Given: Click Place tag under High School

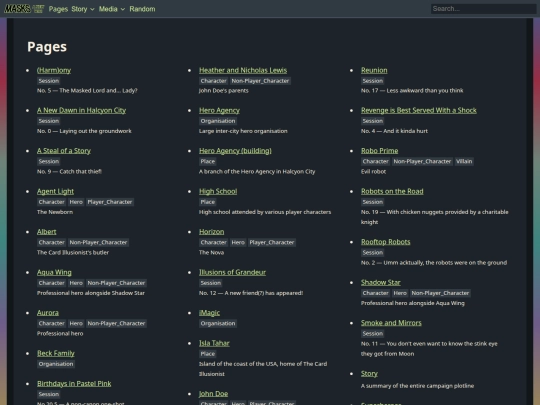Looking at the screenshot, I should [x=208, y=202].
